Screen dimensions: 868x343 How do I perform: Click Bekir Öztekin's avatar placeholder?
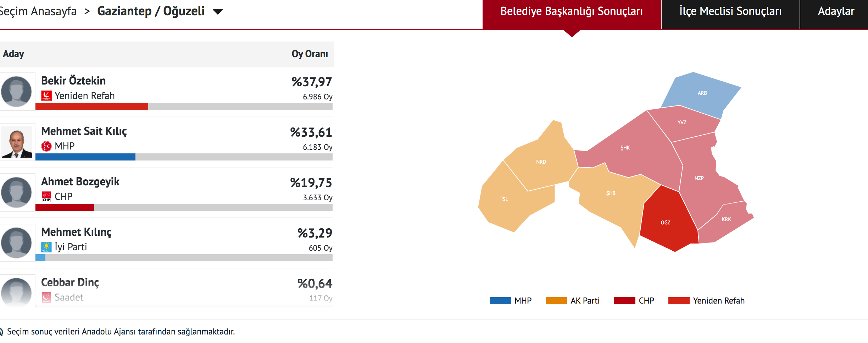(x=17, y=92)
